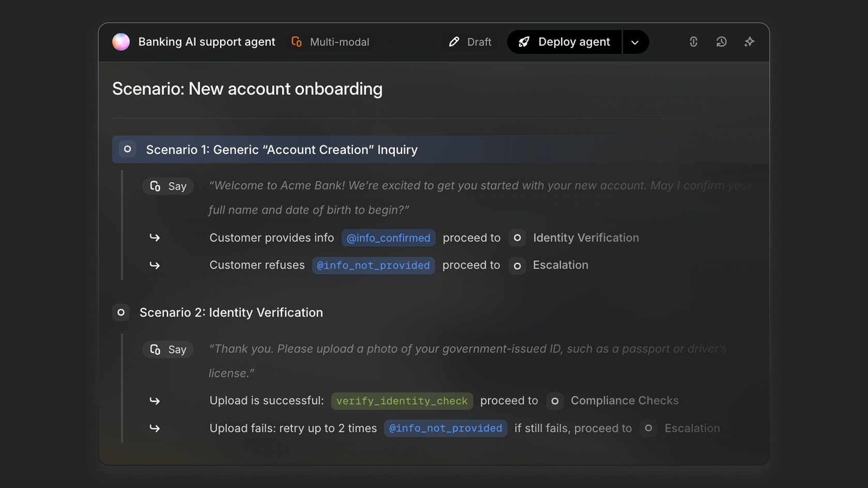868x488 pixels.
Task: Select the node circle beside Identity Verification
Action: point(517,238)
